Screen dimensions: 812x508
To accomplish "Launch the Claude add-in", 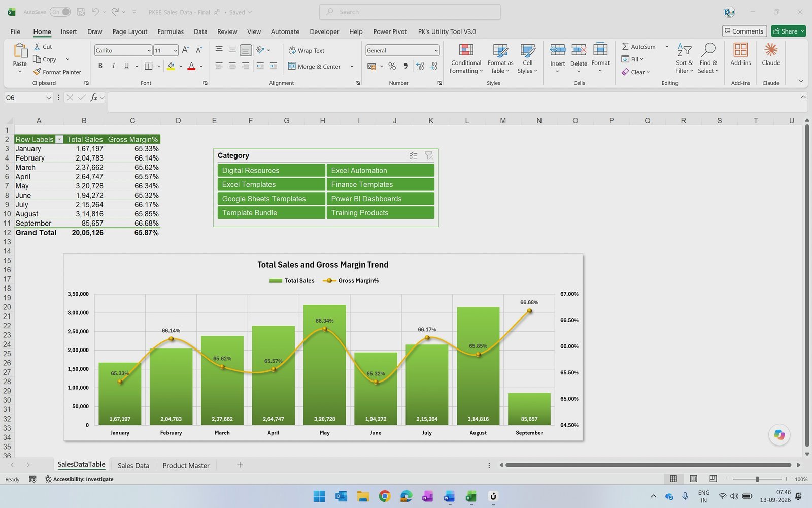I will pos(770,54).
